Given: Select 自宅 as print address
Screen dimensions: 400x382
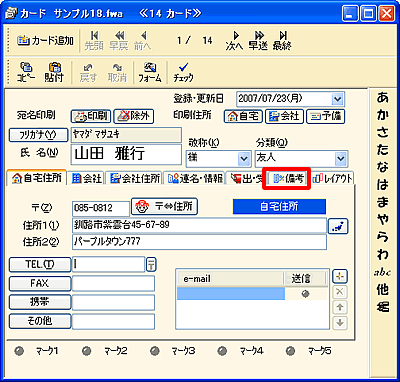Looking at the screenshot, I should point(243,116).
